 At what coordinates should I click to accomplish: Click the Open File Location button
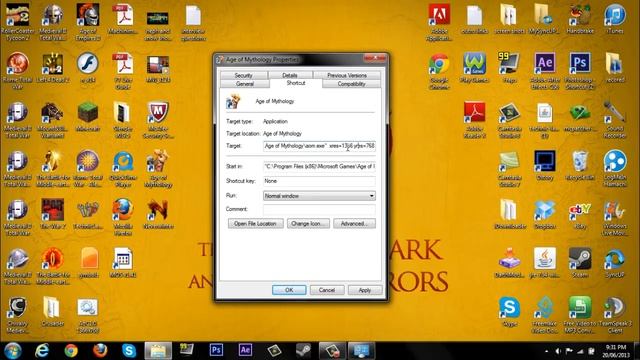tap(256, 224)
